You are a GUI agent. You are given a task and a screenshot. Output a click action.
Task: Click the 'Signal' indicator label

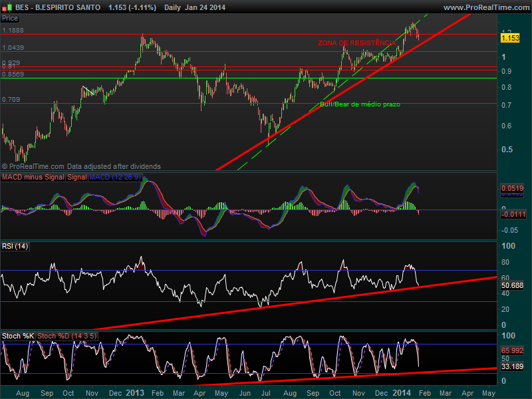[77, 177]
